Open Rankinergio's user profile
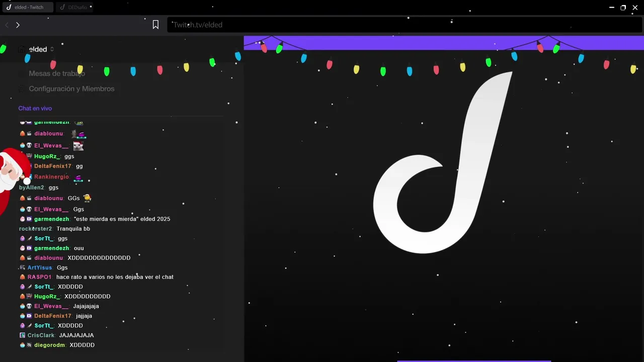This screenshot has height=362, width=644. [x=51, y=177]
